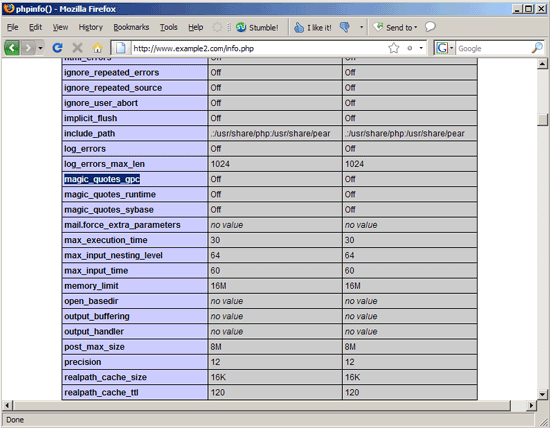Click the speech bubble chat icon
The height and width of the screenshot is (428, 550).
pyautogui.click(x=430, y=27)
